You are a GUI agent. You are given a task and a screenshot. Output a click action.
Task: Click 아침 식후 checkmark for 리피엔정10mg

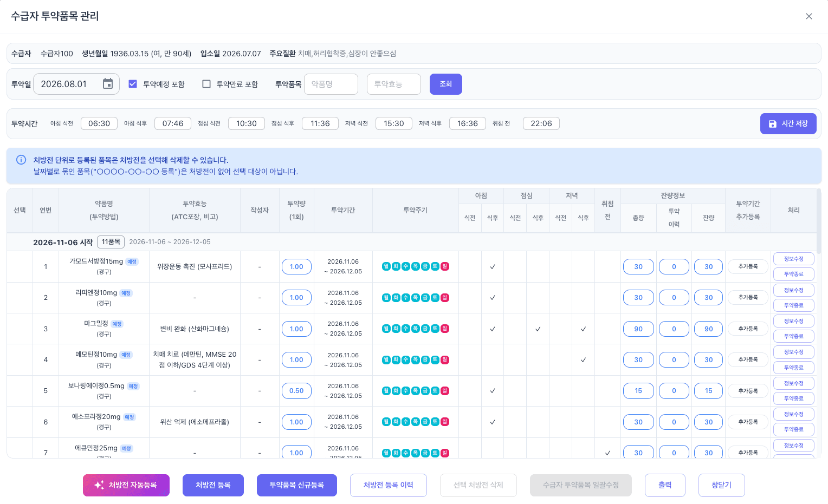click(x=493, y=298)
